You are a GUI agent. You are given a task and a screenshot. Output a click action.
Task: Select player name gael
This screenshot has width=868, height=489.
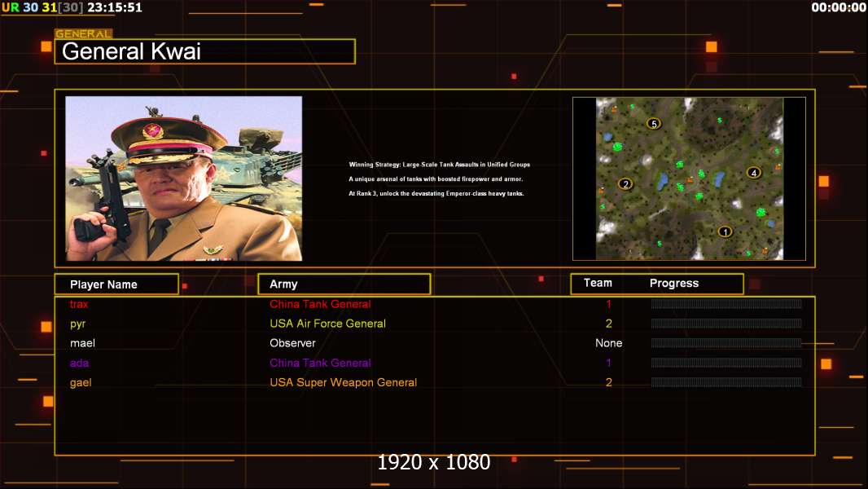point(81,383)
